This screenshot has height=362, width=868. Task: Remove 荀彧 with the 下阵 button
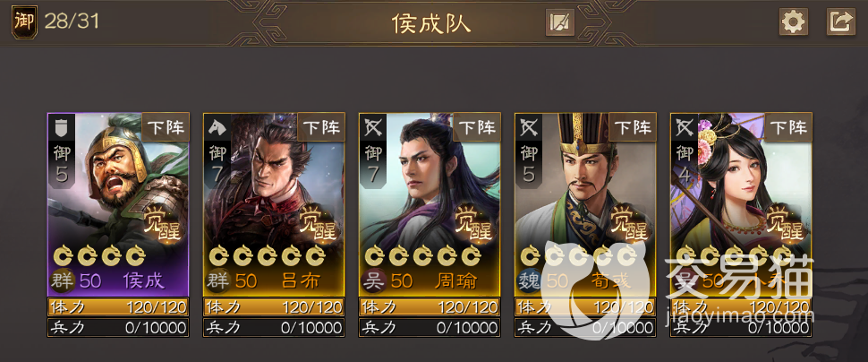point(633,127)
